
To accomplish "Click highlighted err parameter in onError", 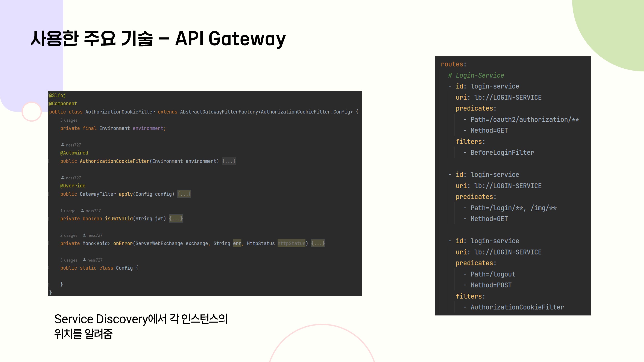I will pyautogui.click(x=237, y=243).
